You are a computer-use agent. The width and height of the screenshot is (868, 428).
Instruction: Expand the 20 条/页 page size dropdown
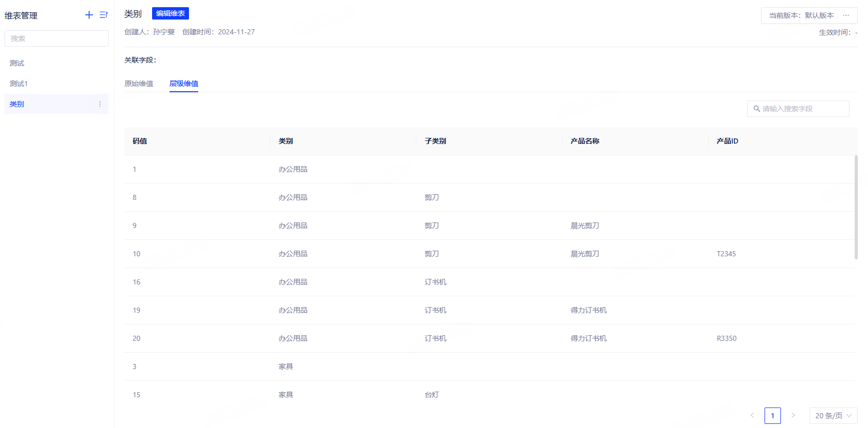[x=833, y=416]
